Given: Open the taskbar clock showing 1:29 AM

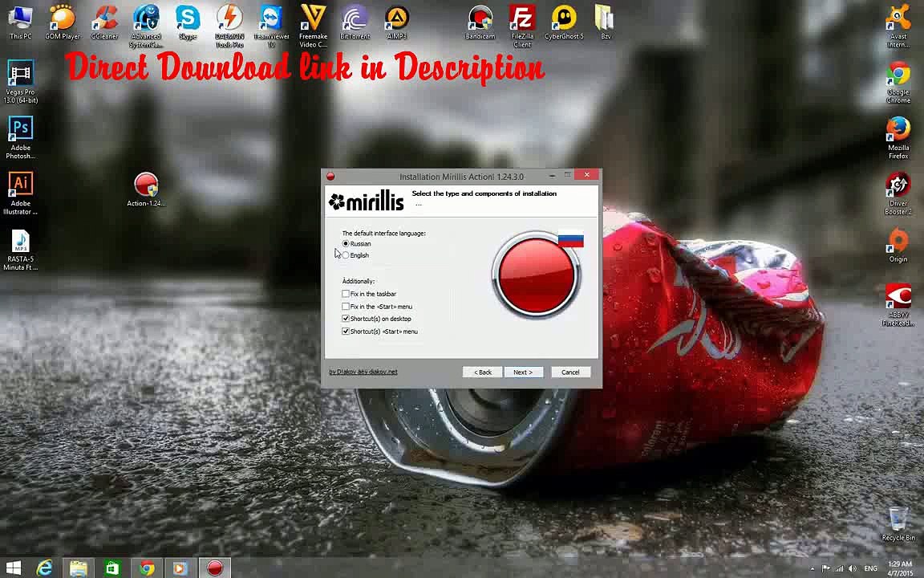Looking at the screenshot, I should coord(899,568).
